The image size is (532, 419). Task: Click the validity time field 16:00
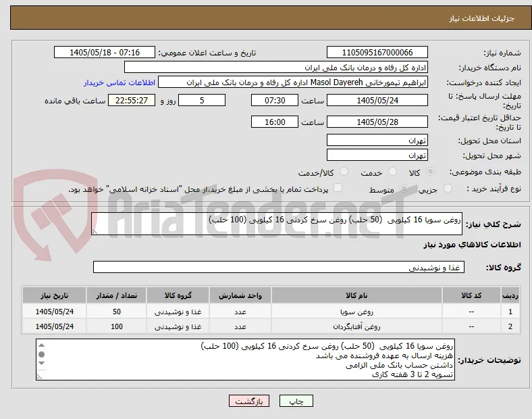point(275,122)
